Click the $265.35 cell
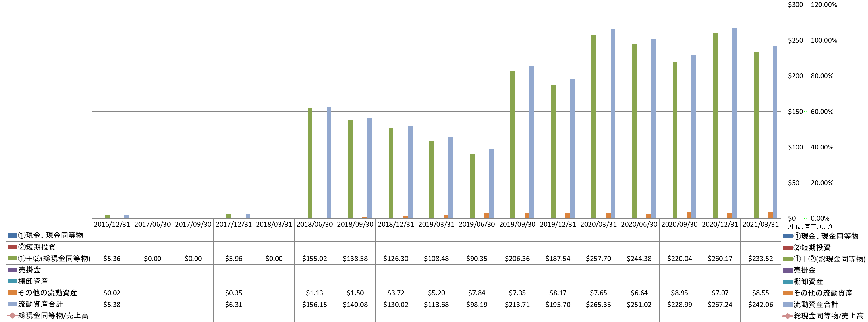The image size is (868, 322). click(x=599, y=305)
